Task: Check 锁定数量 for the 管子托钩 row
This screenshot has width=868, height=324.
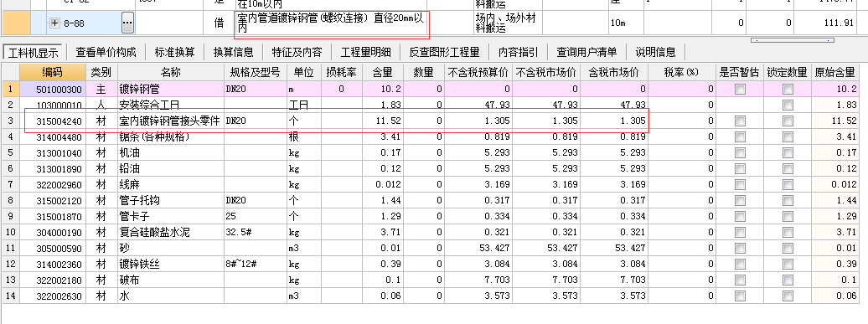Action: [788, 201]
